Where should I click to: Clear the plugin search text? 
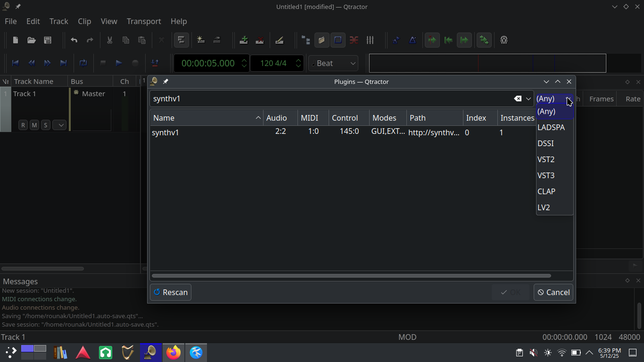click(x=518, y=99)
